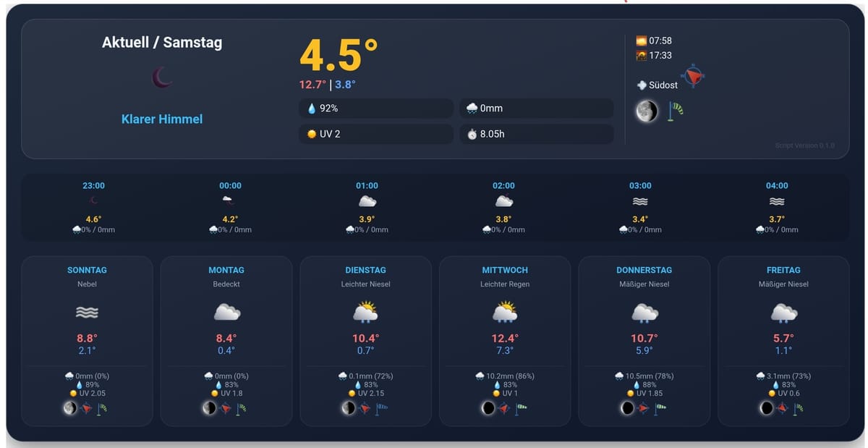Click the 12.7° maximum temperature value
Image resolution: width=868 pixels, height=448 pixels.
pyautogui.click(x=312, y=85)
